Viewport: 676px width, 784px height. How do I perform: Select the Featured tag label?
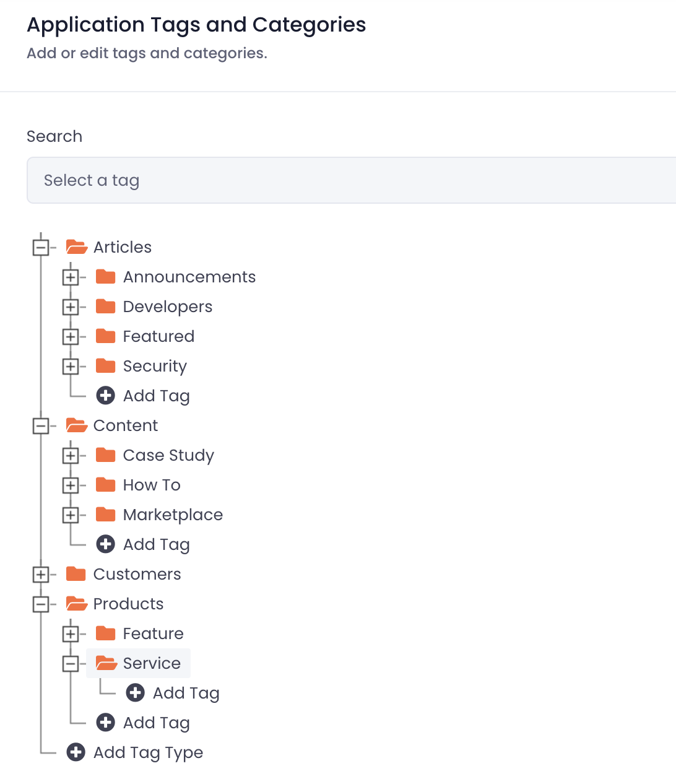[x=158, y=336]
